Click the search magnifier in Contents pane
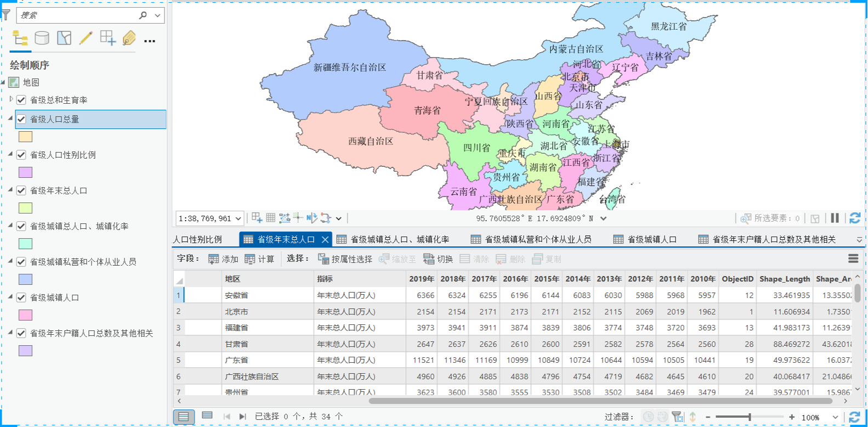This screenshot has height=427, width=868. coord(143,15)
